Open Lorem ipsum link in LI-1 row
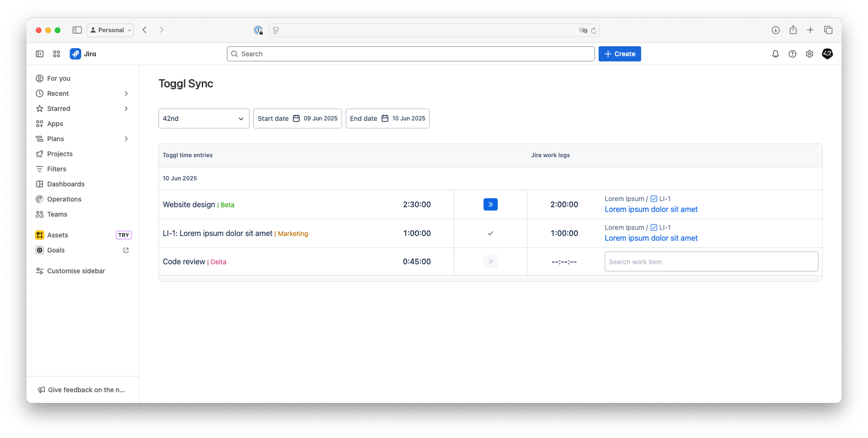 (651, 238)
